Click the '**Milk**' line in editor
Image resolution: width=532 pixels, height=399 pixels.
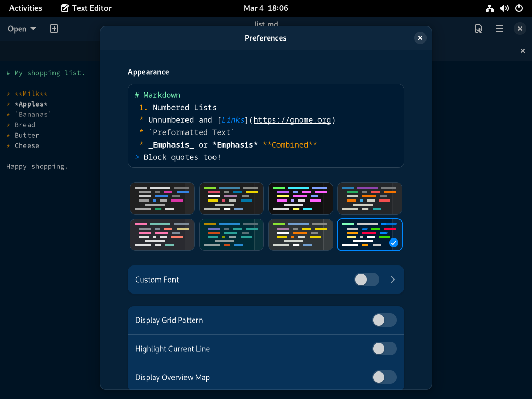pyautogui.click(x=31, y=94)
